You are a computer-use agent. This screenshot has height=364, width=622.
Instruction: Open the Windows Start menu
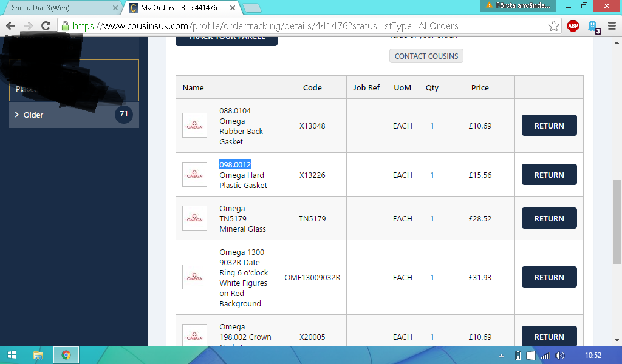pyautogui.click(x=12, y=355)
